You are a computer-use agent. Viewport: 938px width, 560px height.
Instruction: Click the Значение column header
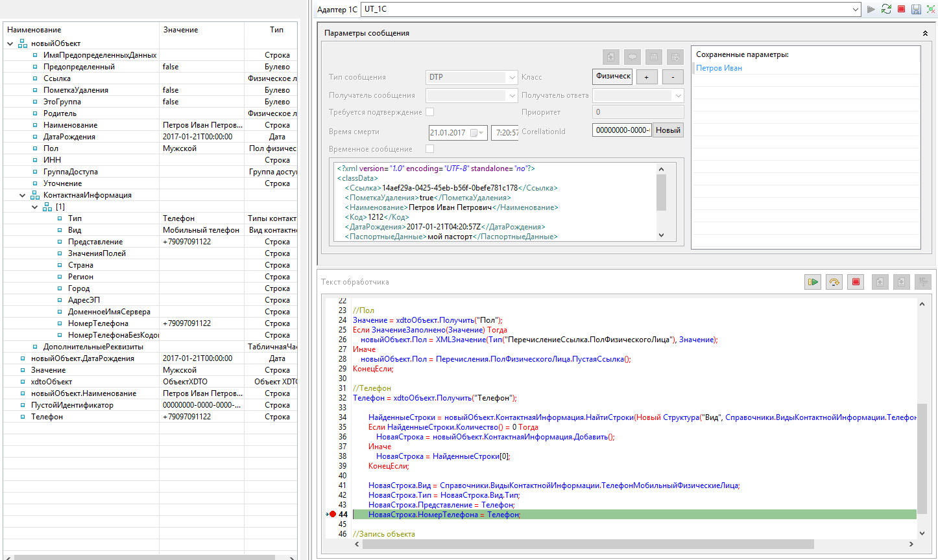[181, 30]
